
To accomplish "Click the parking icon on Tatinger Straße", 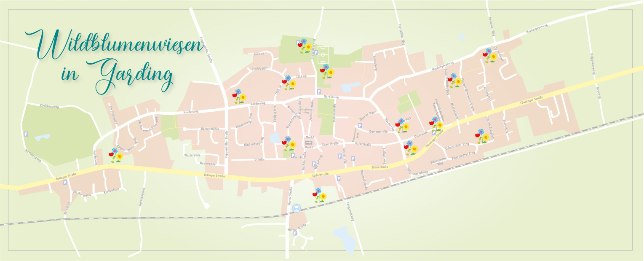I will 65,183.
